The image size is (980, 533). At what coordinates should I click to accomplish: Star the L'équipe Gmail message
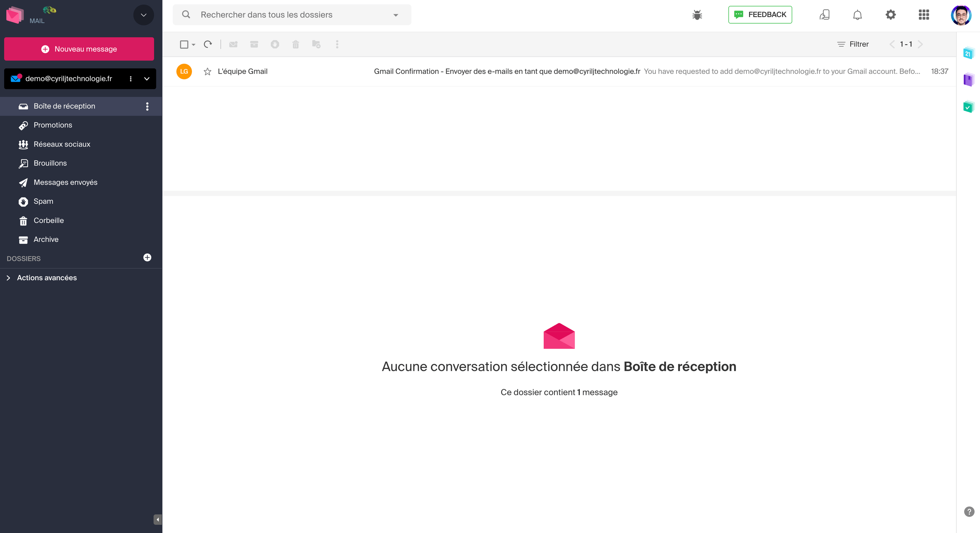coord(207,71)
